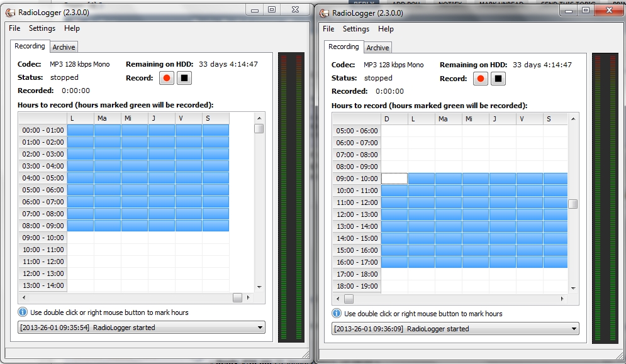Click horizontal scroll-left arrow in right window
Image resolution: width=626 pixels, height=364 pixels.
(338, 299)
